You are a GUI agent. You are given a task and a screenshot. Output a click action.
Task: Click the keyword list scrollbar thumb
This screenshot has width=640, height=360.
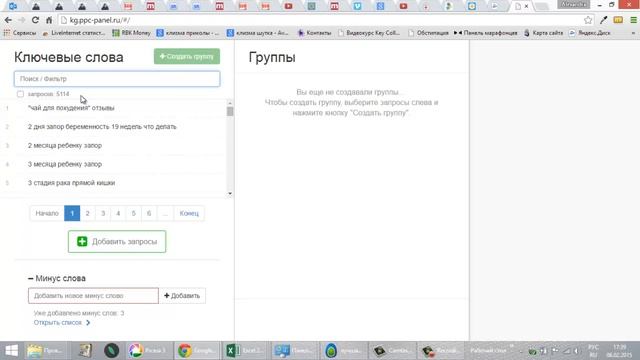230,111
